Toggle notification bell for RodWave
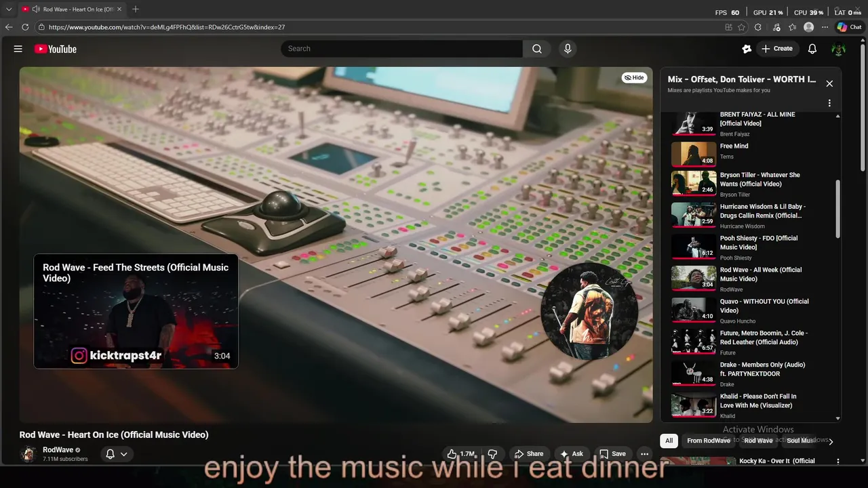 (x=116, y=454)
